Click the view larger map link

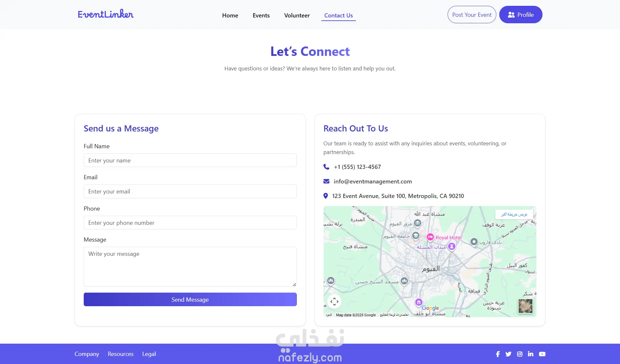(x=514, y=214)
